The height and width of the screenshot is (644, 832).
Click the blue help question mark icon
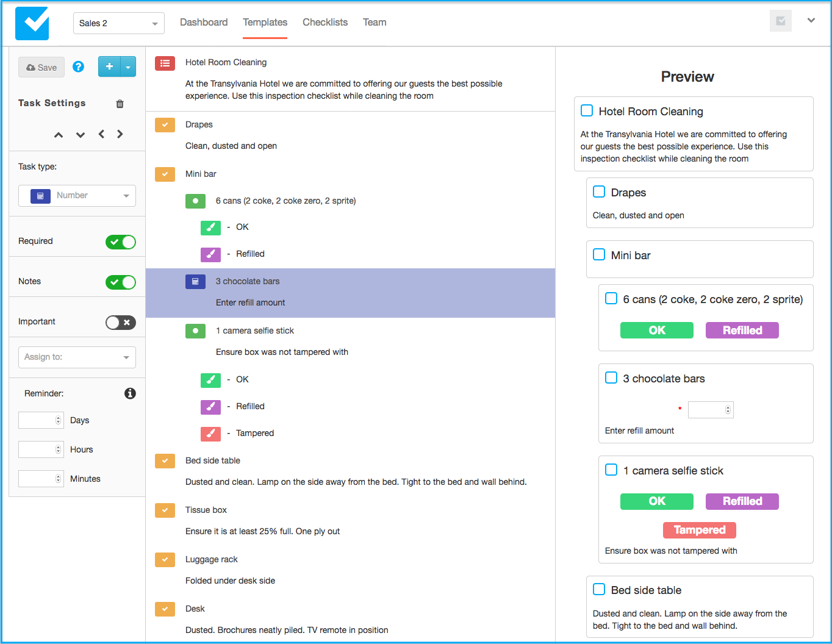(78, 67)
